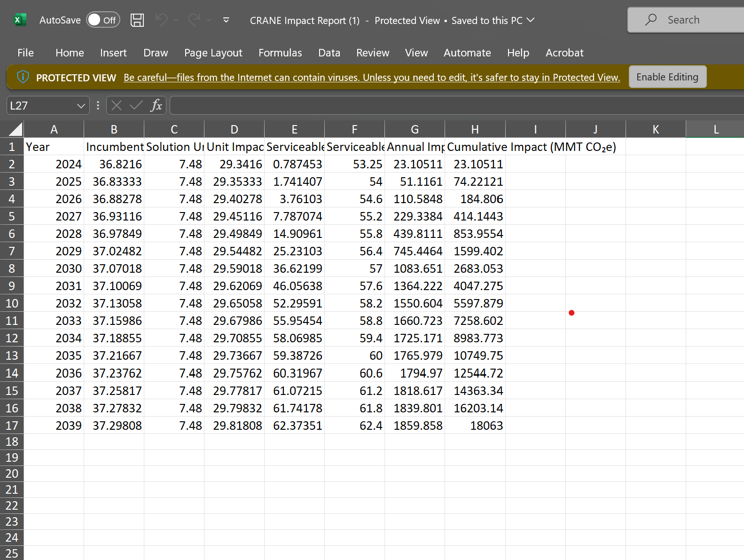Viewport: 744px width, 560px height.
Task: Click cell with value 229.3384
Action: (415, 216)
